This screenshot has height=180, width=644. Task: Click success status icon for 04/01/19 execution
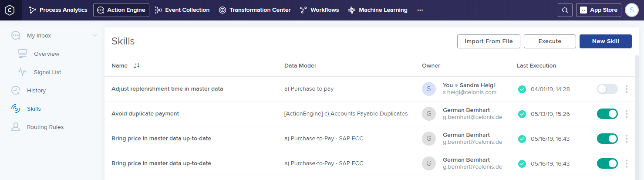[x=522, y=89]
